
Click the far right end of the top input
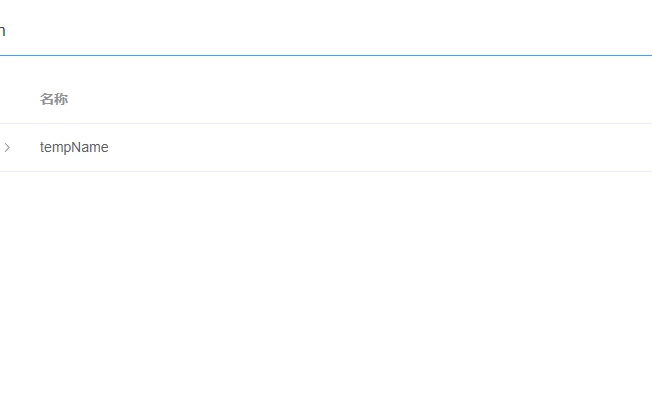pyautogui.click(x=640, y=31)
